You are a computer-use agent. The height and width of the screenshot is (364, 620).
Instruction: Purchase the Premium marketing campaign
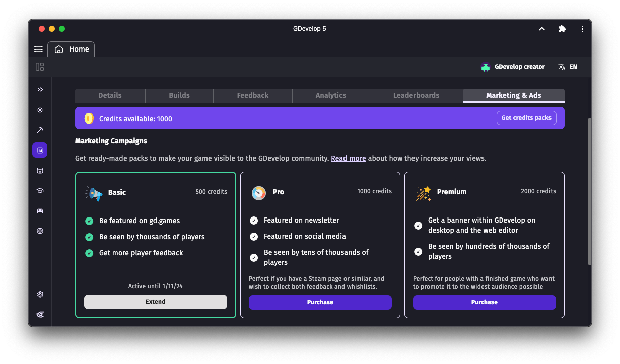click(484, 302)
